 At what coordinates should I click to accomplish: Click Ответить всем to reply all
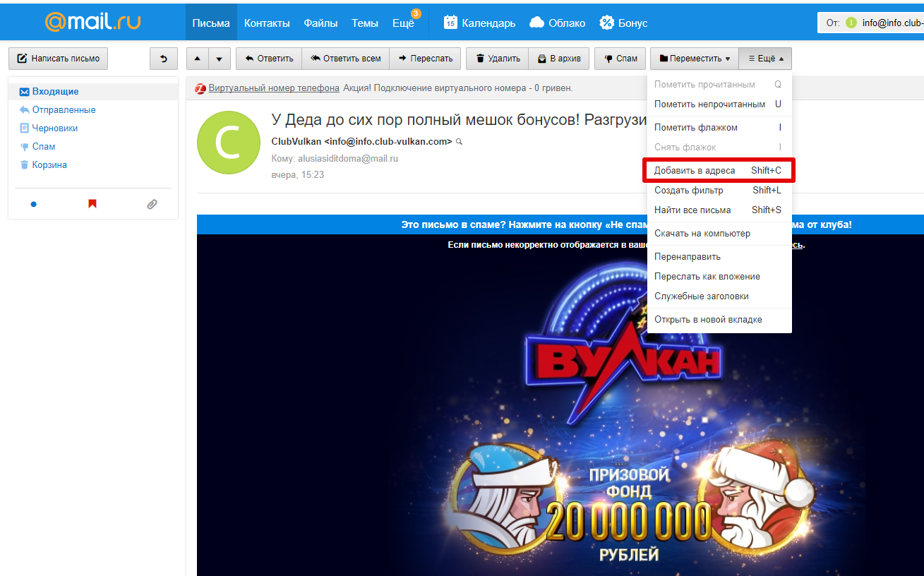tap(346, 59)
